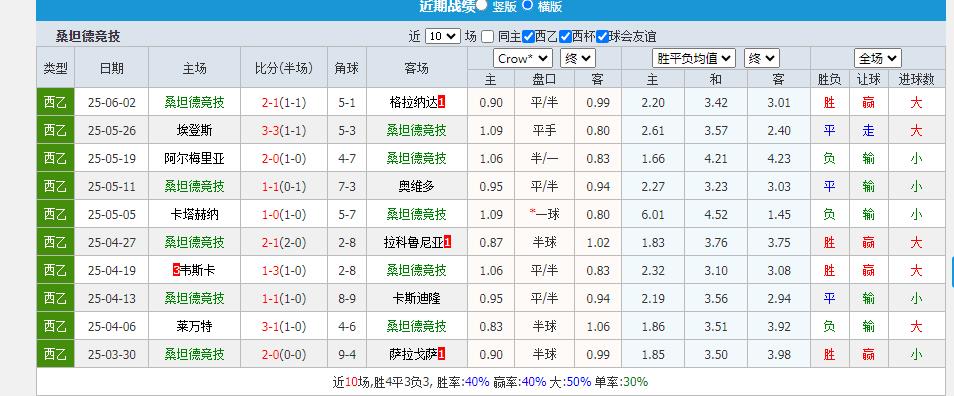Click the 5-1 corner count cell

[347, 102]
